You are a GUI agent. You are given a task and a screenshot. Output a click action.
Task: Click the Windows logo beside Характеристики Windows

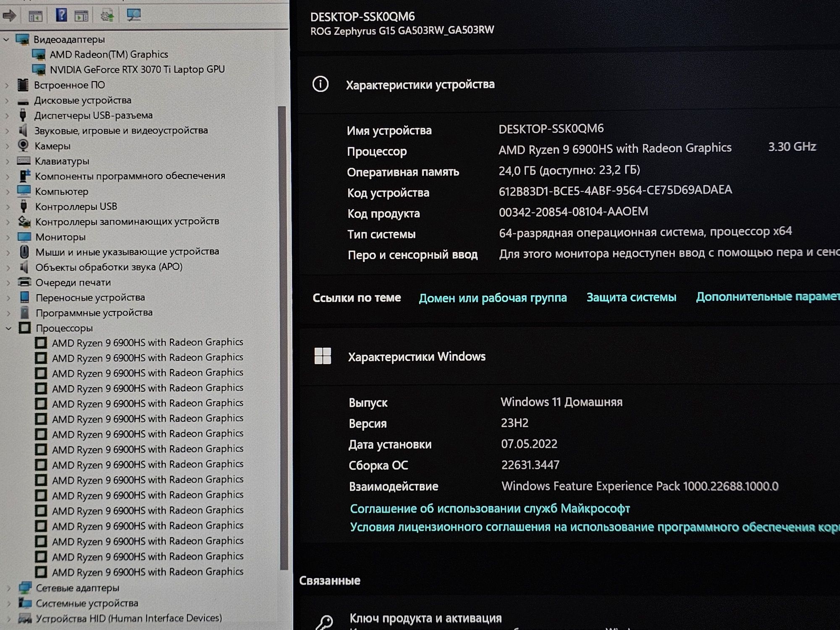(x=323, y=356)
